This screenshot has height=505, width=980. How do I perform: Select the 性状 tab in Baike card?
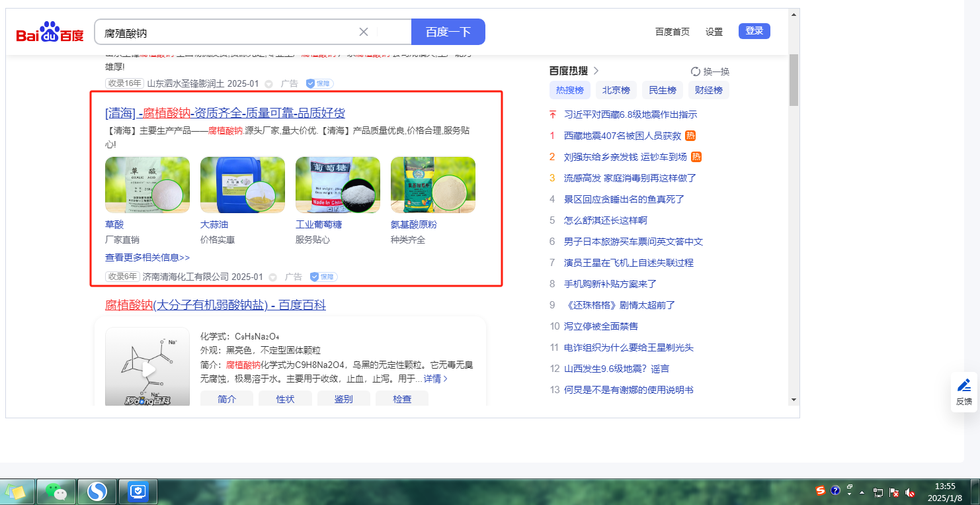coord(285,399)
